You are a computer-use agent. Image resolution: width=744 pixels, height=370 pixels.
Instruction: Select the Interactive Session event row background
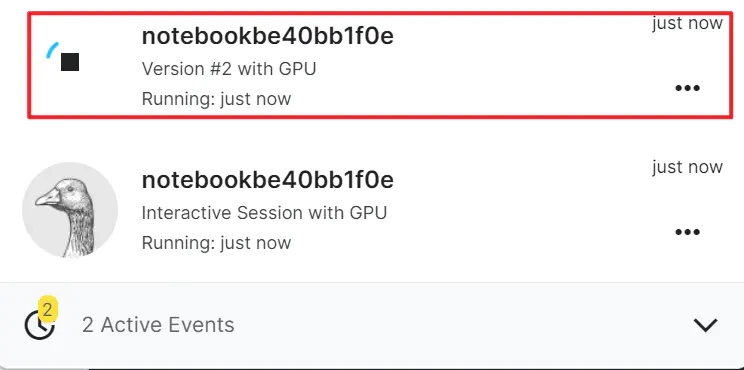(x=372, y=210)
